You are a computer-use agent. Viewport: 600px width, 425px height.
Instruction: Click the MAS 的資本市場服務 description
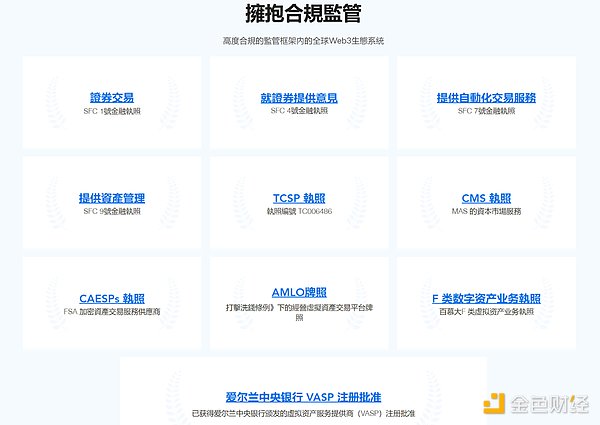pos(486,211)
